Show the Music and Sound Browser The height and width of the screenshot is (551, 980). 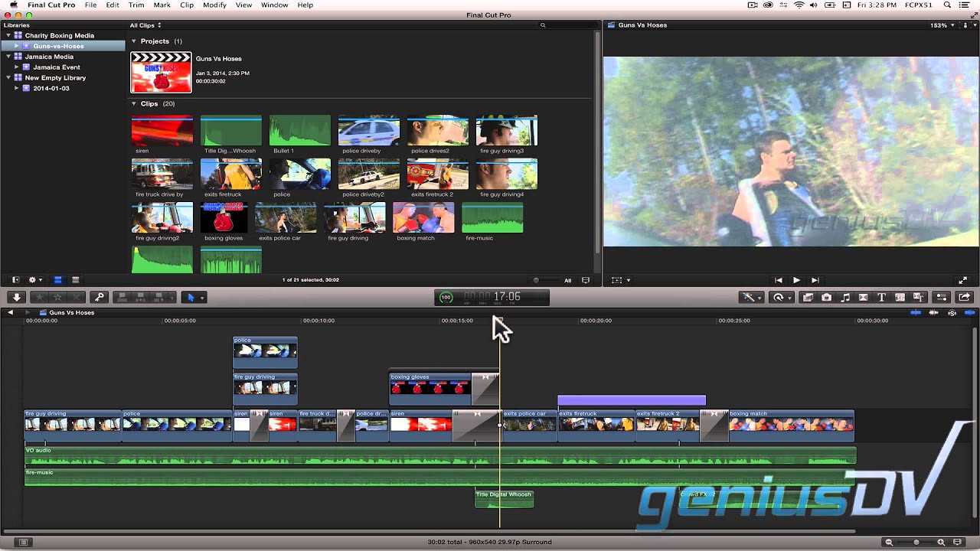click(x=845, y=297)
